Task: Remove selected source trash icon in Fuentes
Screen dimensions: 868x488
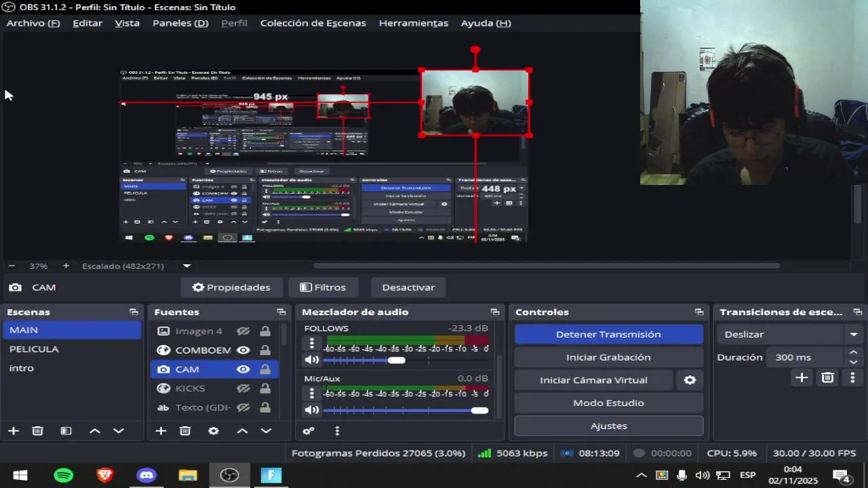Action: pyautogui.click(x=185, y=430)
